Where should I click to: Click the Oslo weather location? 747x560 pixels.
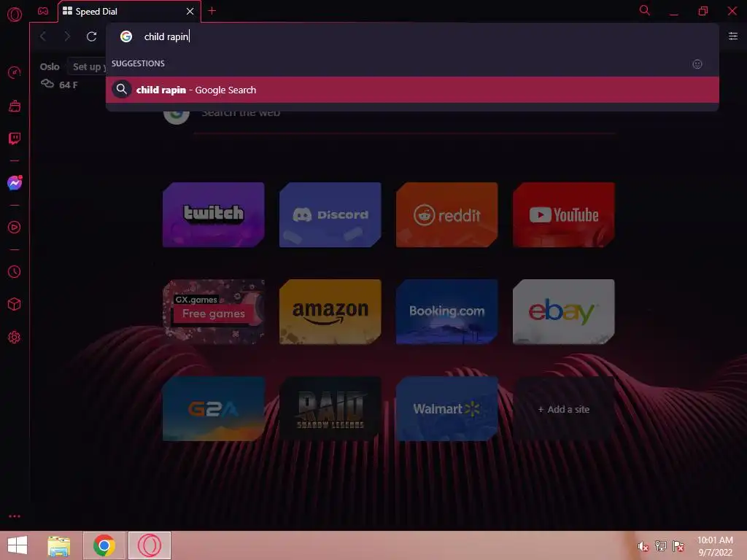(50, 66)
